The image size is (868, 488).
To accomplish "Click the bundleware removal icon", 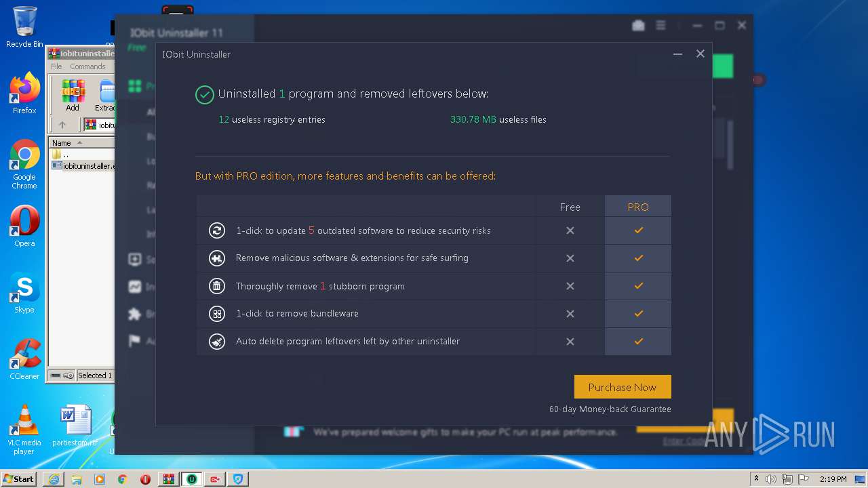I will tap(216, 314).
